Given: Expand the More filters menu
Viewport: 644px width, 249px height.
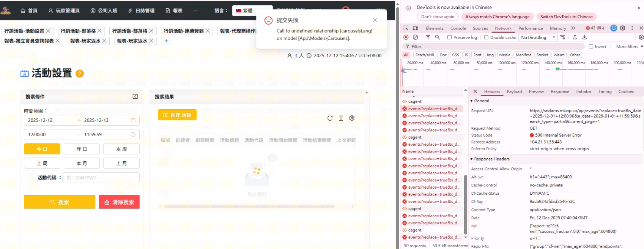Looking at the screenshot, I should pos(629,46).
